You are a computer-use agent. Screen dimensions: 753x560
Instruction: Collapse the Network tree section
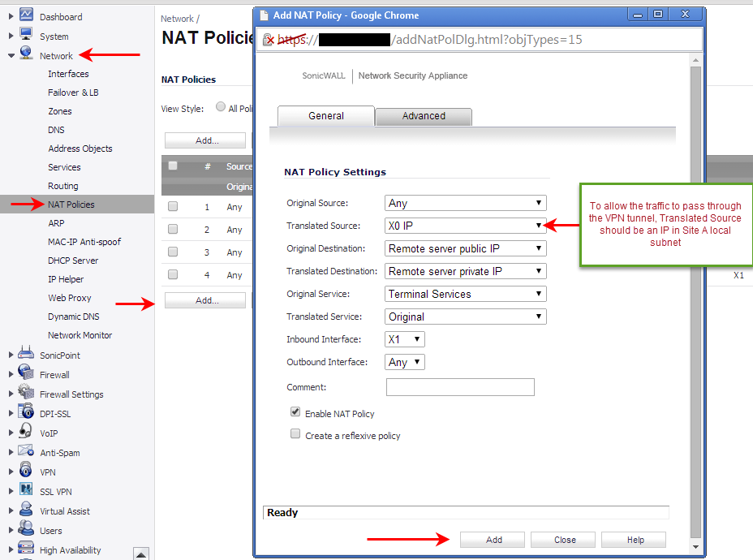tap(11, 56)
